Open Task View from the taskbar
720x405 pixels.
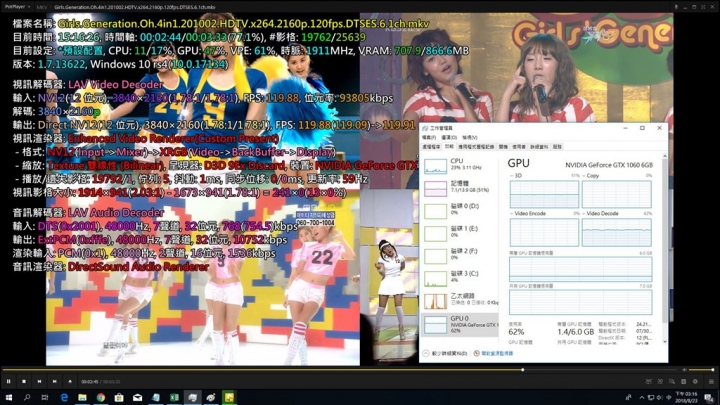(x=45, y=397)
